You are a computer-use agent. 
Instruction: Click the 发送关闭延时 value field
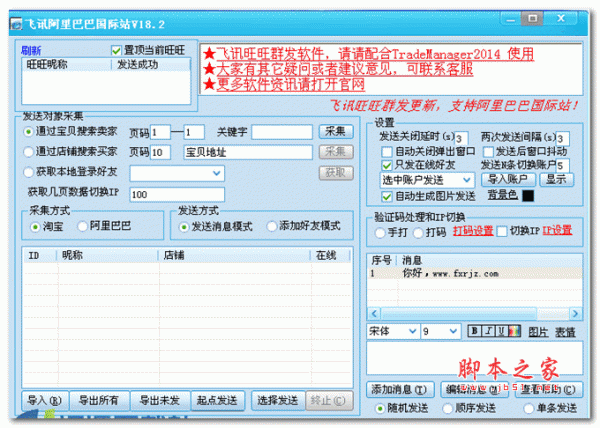[x=461, y=138]
